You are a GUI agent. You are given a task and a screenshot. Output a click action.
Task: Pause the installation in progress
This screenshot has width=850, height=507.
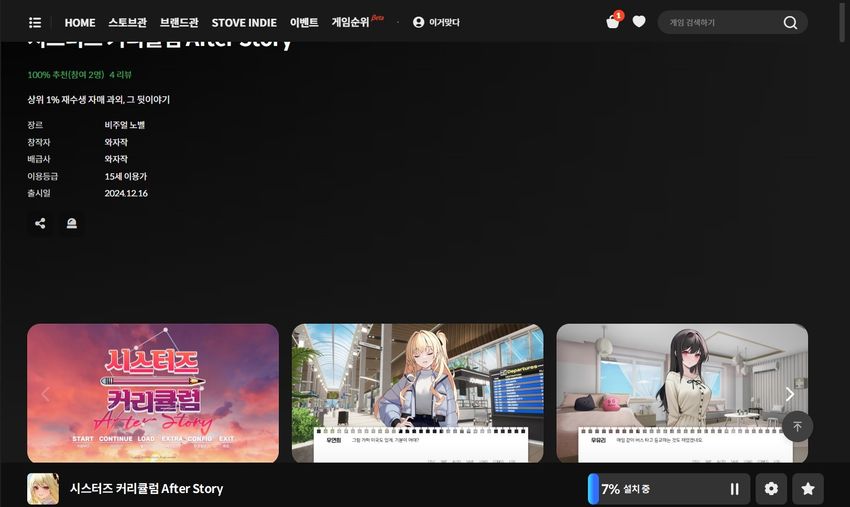[x=735, y=489]
